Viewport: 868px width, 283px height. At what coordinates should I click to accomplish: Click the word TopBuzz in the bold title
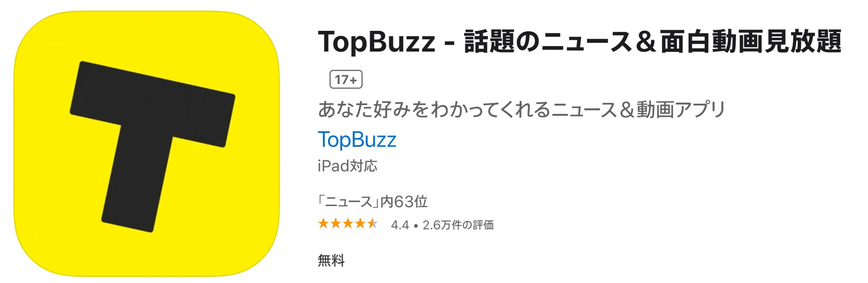pos(376,42)
